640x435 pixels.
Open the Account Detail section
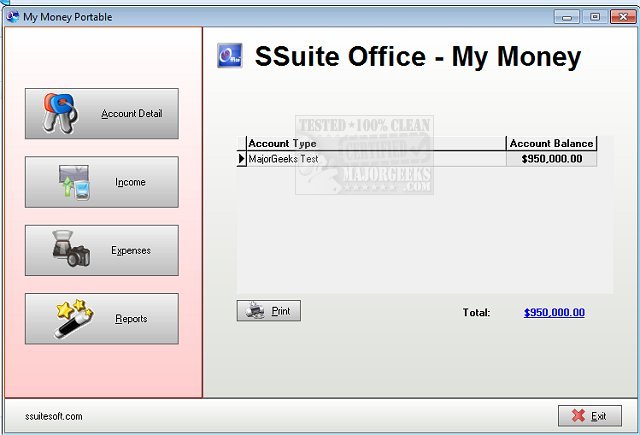(x=102, y=113)
